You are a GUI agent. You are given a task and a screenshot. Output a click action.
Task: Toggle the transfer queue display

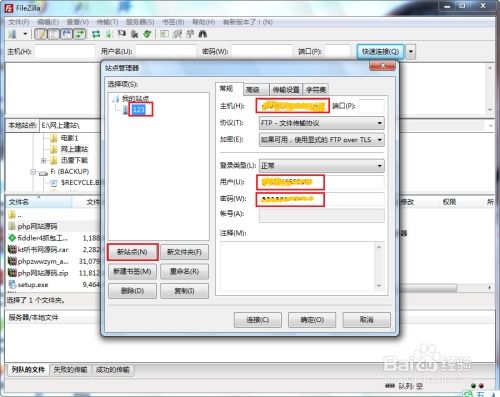(x=79, y=34)
